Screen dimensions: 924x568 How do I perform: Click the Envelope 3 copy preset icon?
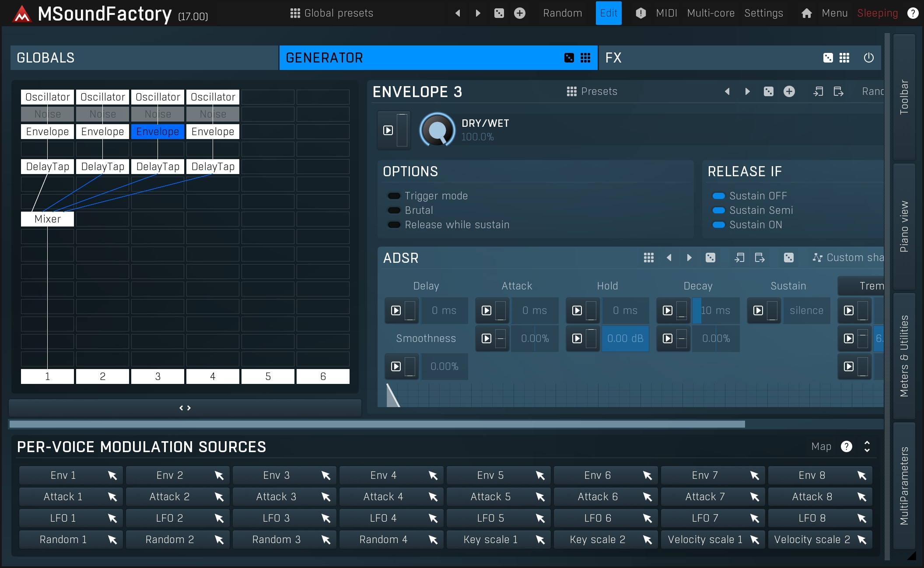(818, 91)
